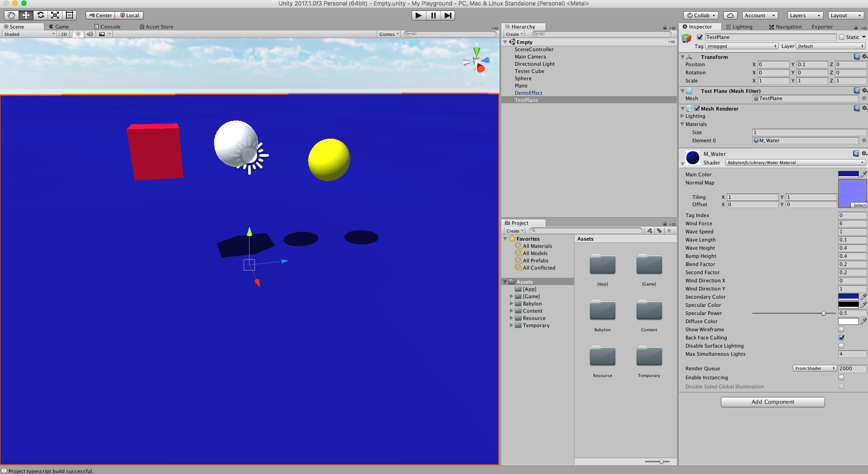Switch to the Navigation tab

point(785,27)
